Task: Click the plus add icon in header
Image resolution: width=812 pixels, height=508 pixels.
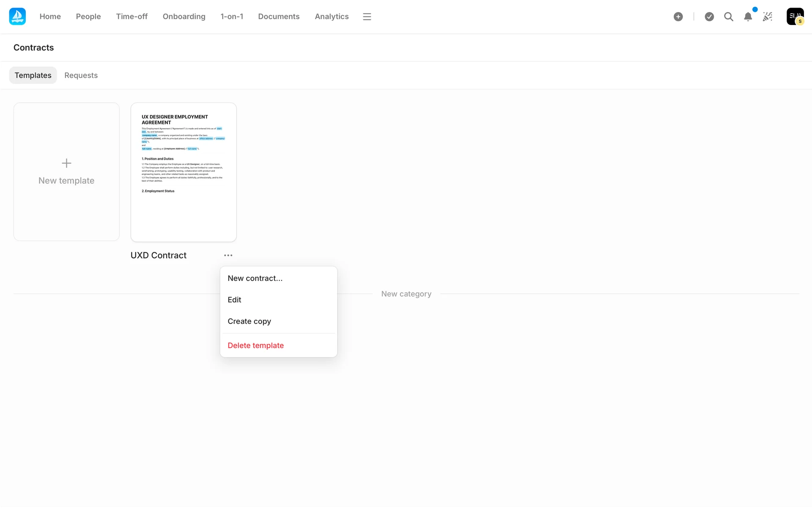Action: pos(678,17)
